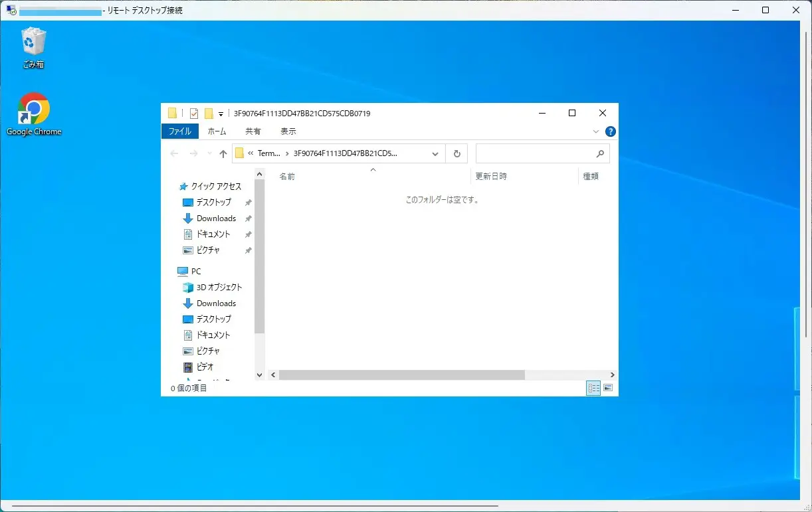Switch to details view layout
812x512 pixels.
[x=593, y=388]
